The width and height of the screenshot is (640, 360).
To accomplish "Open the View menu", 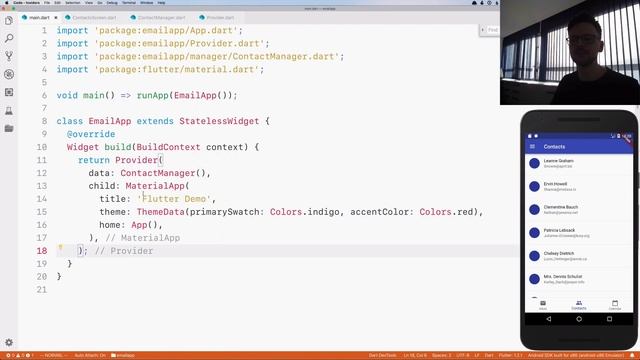I will 89,2.
